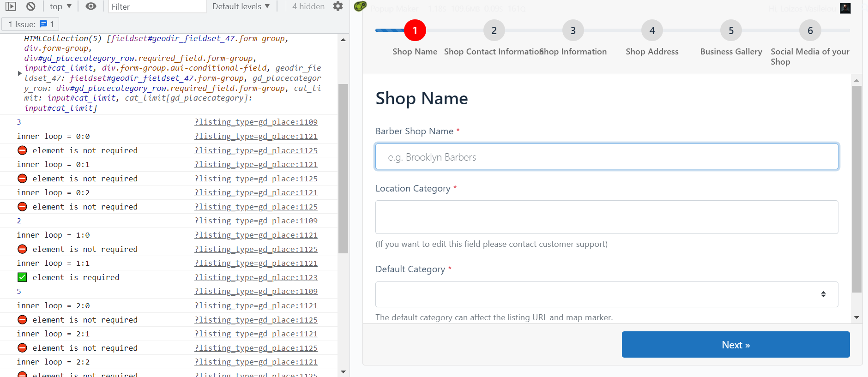Open console settings with the gear icon

point(338,6)
